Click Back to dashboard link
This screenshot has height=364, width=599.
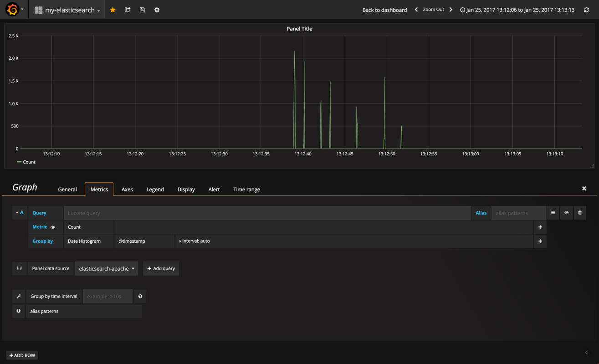pos(384,10)
